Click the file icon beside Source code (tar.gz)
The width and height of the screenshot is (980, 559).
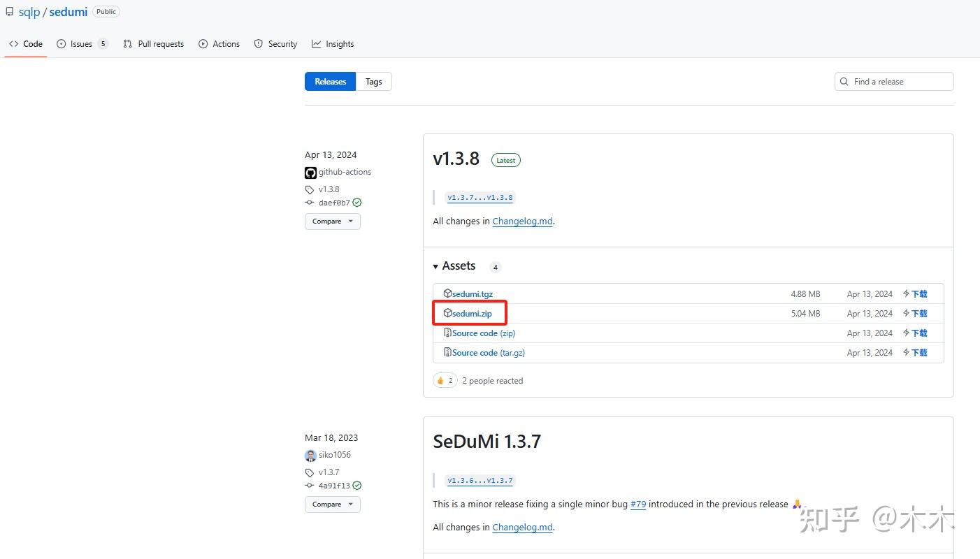pyautogui.click(x=447, y=352)
